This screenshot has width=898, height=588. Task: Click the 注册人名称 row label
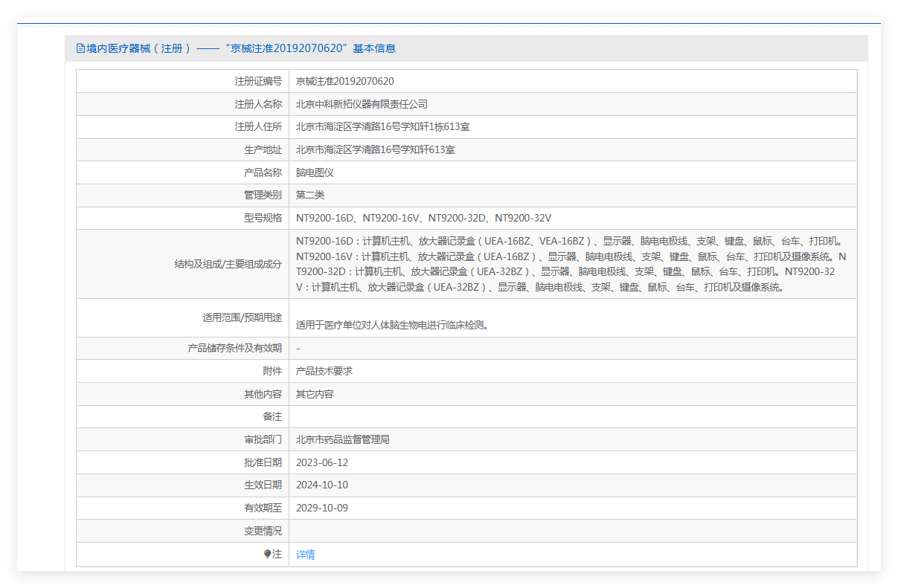pos(258,104)
